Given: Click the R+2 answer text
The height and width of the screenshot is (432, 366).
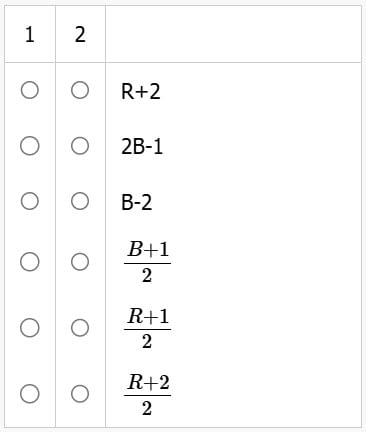Looking at the screenshot, I should [141, 91].
